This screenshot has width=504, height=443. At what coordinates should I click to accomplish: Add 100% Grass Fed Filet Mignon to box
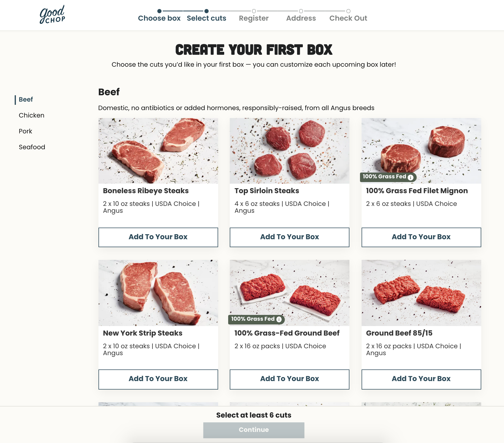pyautogui.click(x=421, y=237)
